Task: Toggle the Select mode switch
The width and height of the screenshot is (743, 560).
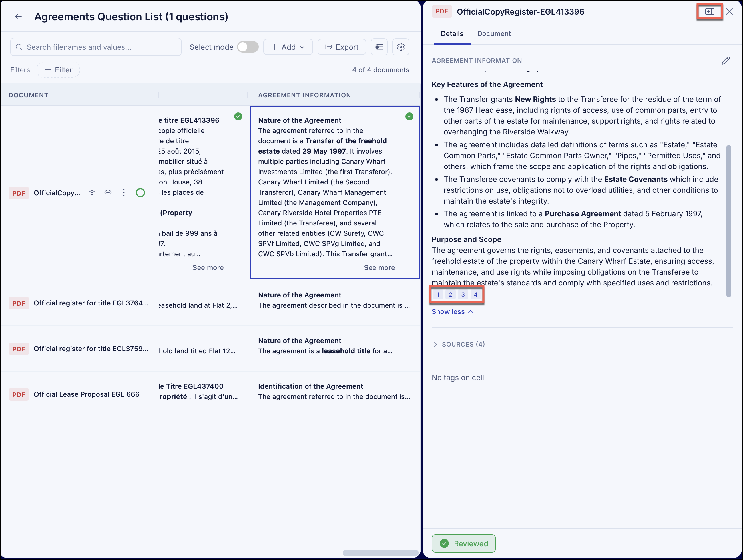Action: (248, 47)
